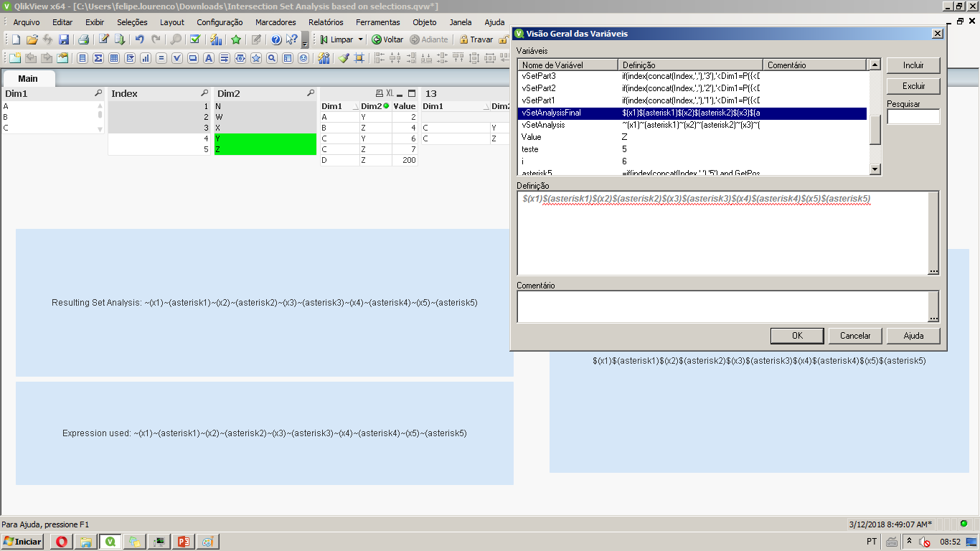Image resolution: width=980 pixels, height=551 pixels.
Task: Click the XL export to Excel icon
Action: [x=390, y=93]
